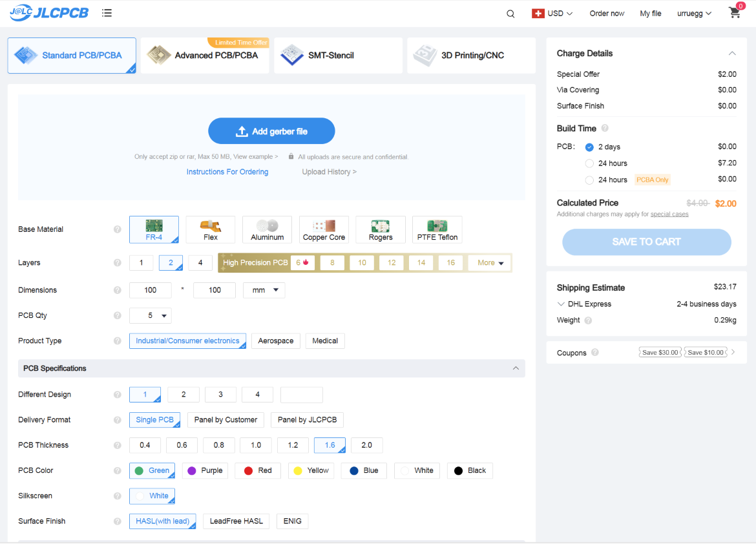Click help icon next to Weight
756x544 pixels.
(x=587, y=320)
